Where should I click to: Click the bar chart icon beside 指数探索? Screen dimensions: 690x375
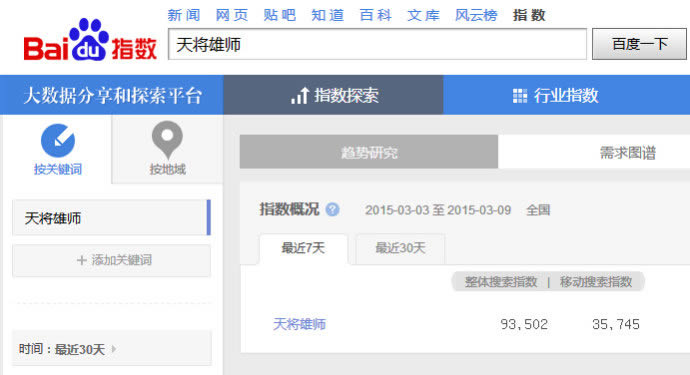click(x=300, y=96)
